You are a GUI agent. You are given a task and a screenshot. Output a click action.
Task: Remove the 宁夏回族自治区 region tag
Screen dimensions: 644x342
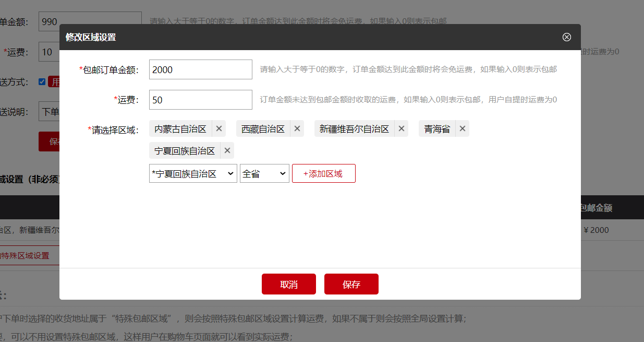pos(227,150)
